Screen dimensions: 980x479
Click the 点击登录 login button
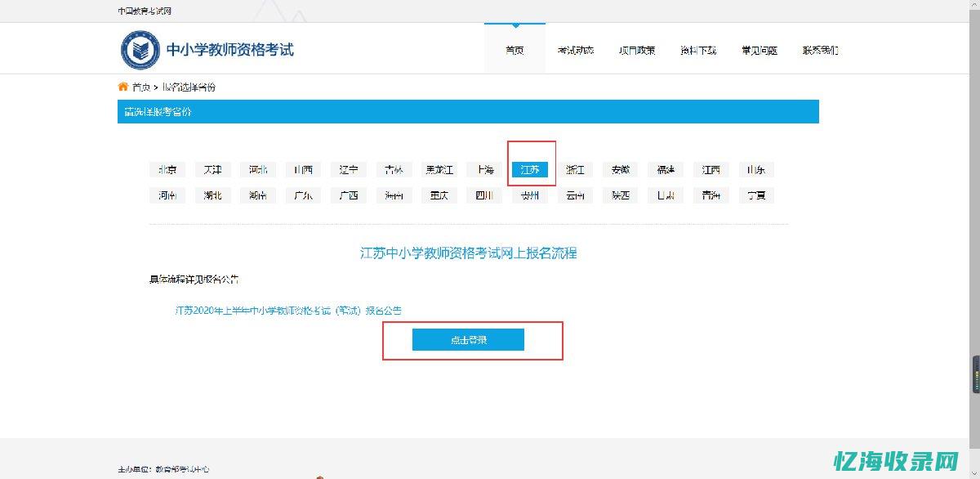(470, 339)
